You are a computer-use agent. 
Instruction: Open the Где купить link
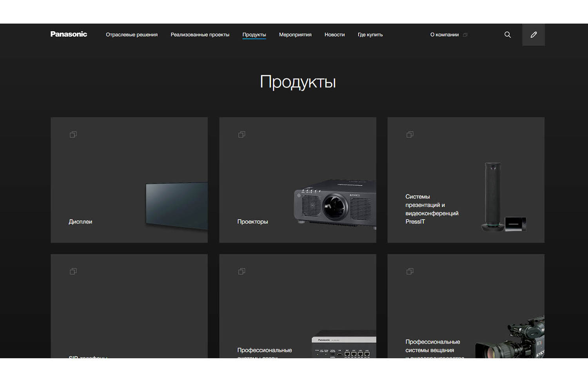pos(370,35)
